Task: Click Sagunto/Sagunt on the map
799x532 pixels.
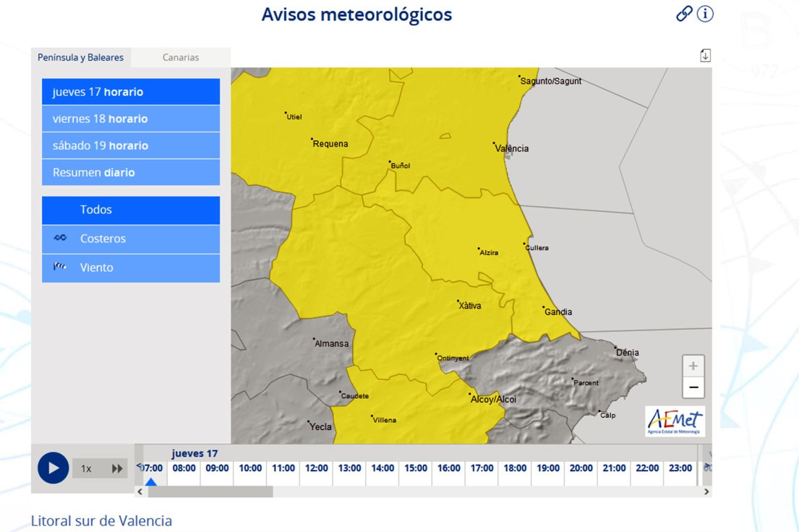Action: [550, 80]
